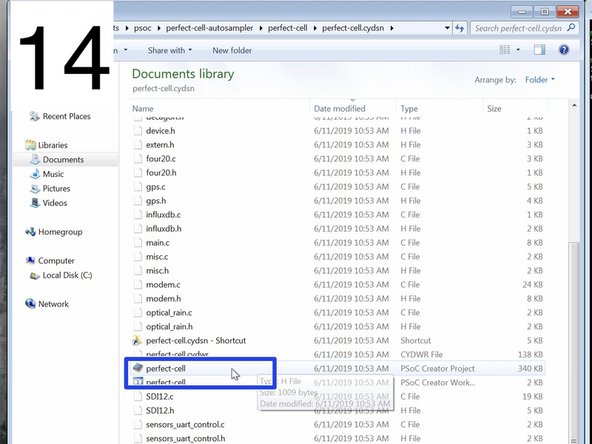The image size is (592, 444).
Task: Open Local Disk (C:) in sidebar
Action: pyautogui.click(x=61, y=275)
